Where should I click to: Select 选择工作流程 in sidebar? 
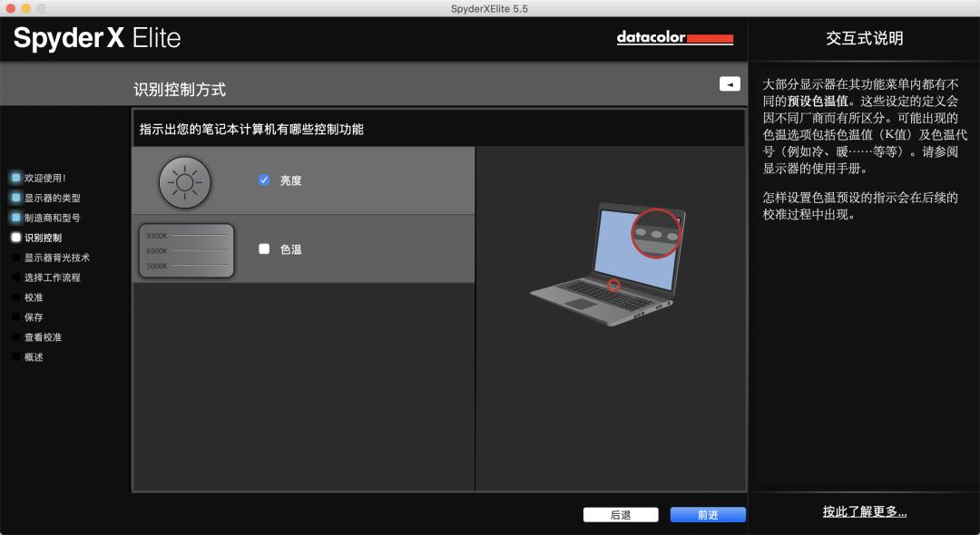[x=52, y=277]
